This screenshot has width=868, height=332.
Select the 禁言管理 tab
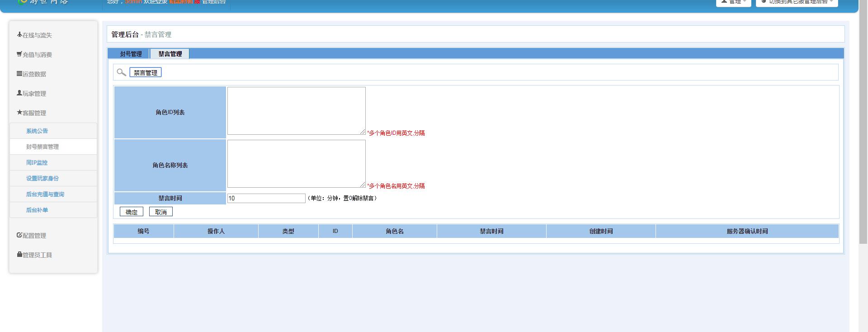point(170,54)
